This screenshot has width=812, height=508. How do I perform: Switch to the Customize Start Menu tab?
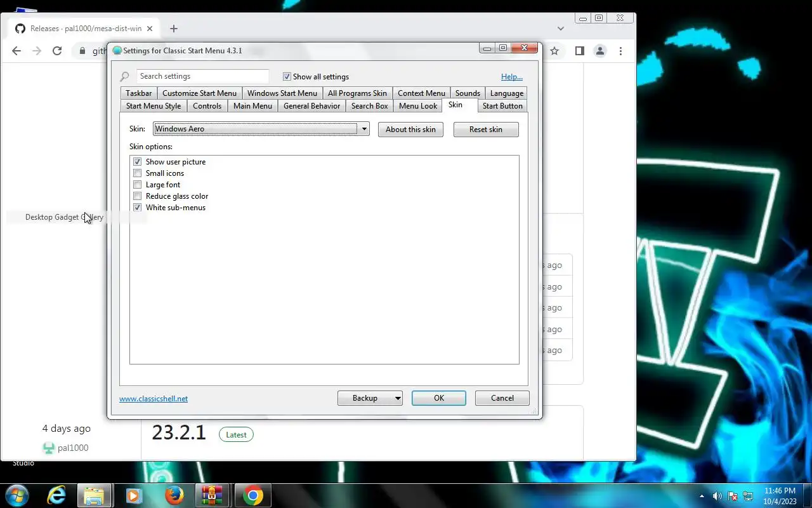pos(199,93)
